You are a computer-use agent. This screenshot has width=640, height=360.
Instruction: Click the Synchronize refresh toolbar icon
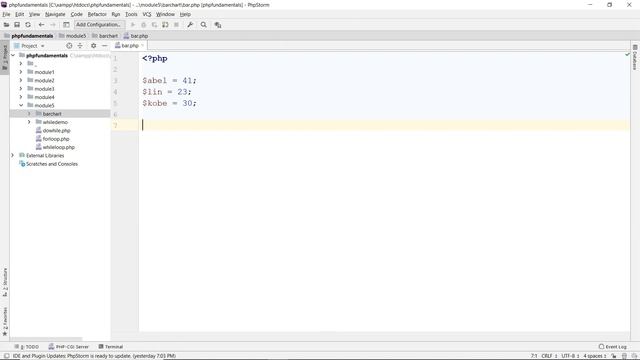(x=28, y=25)
